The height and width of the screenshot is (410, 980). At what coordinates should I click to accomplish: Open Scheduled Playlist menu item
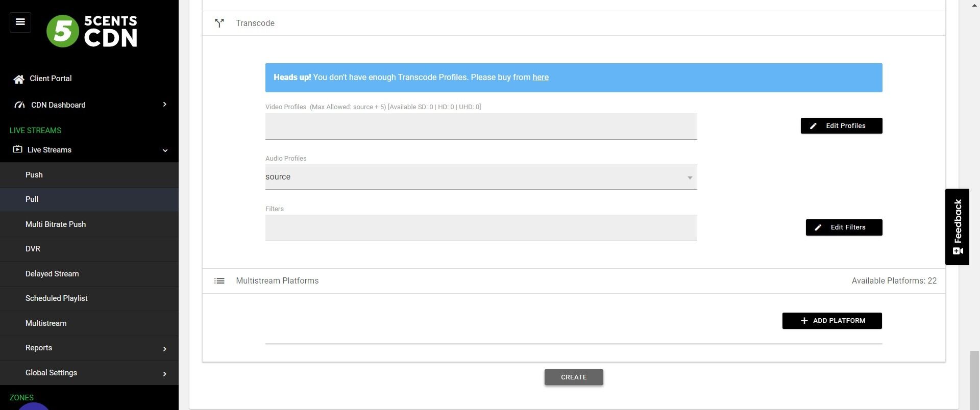(x=89, y=298)
